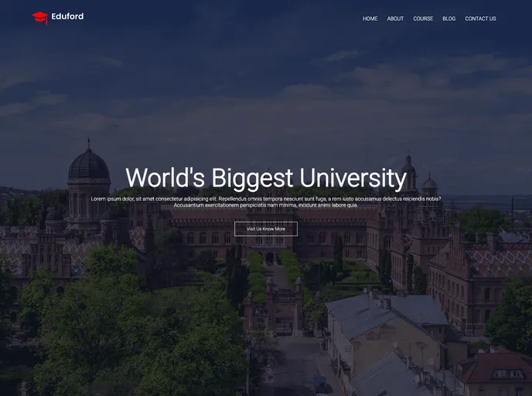Click the World's Biggest University headline

pyautogui.click(x=265, y=178)
